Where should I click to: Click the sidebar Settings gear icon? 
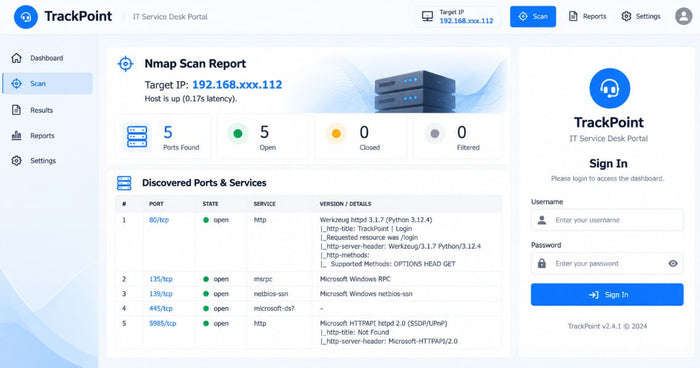17,160
